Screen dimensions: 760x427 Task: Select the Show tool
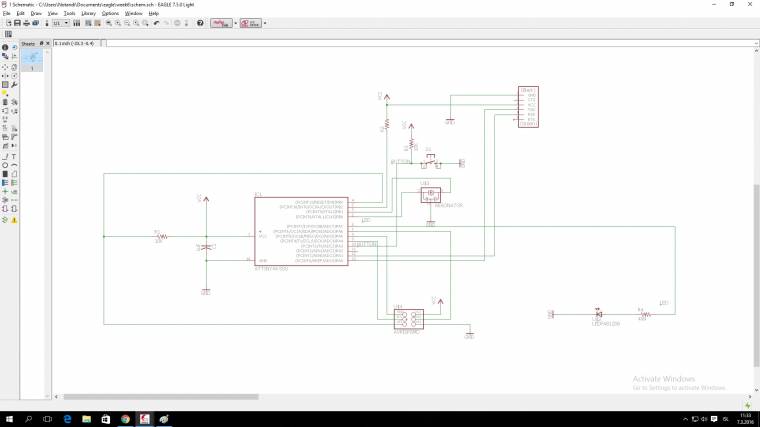(x=14, y=47)
